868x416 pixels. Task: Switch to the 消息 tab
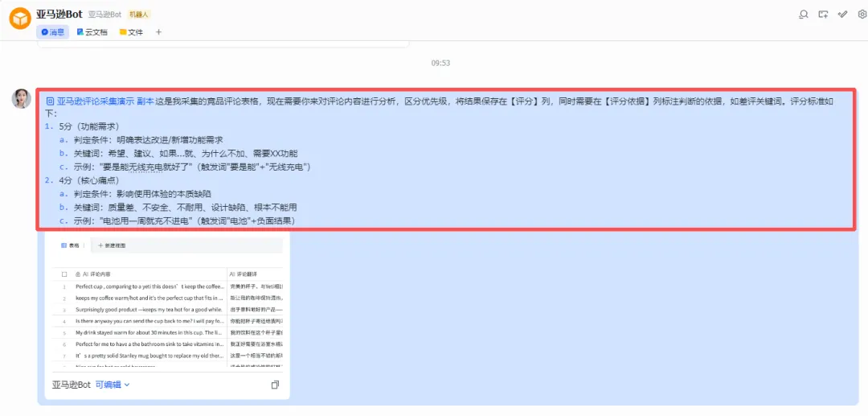click(x=52, y=32)
